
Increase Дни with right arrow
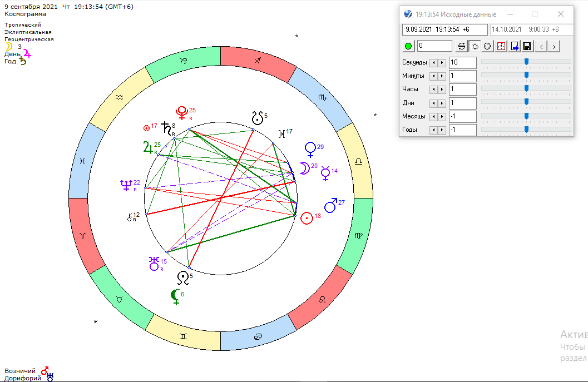pyautogui.click(x=442, y=103)
